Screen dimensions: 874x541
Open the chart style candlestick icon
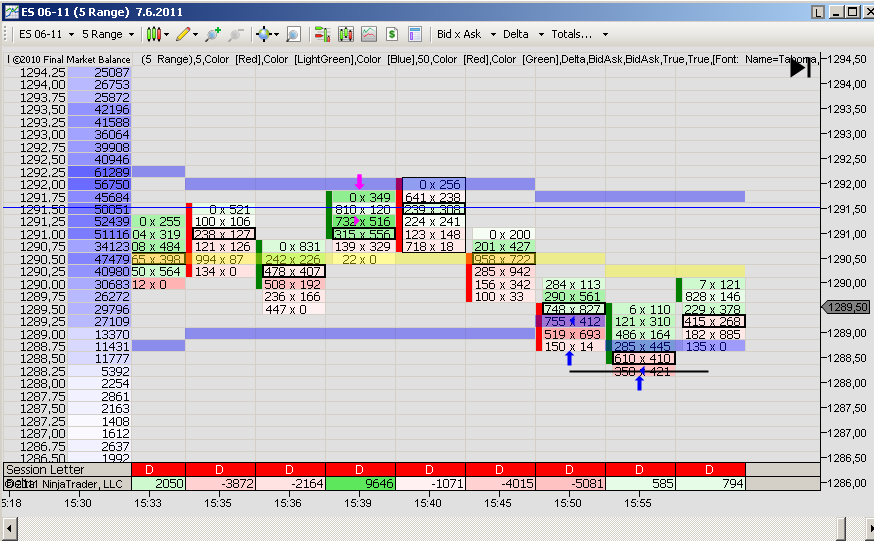154,35
